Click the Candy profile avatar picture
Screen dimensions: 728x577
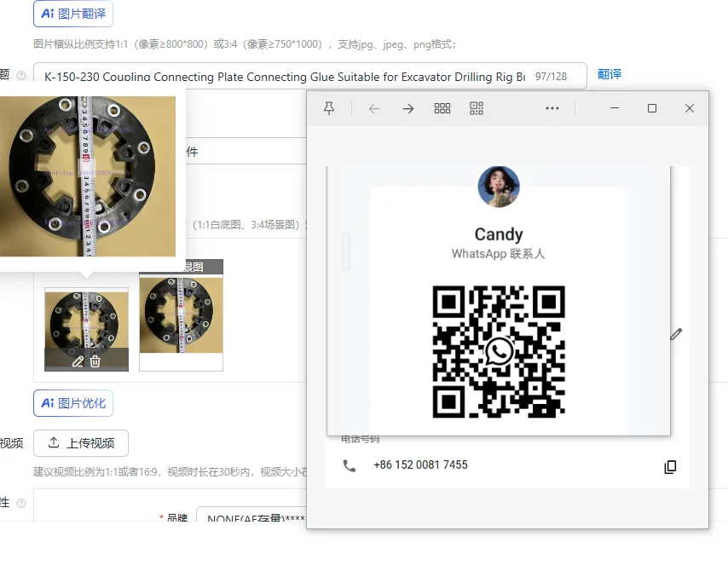pyautogui.click(x=499, y=187)
